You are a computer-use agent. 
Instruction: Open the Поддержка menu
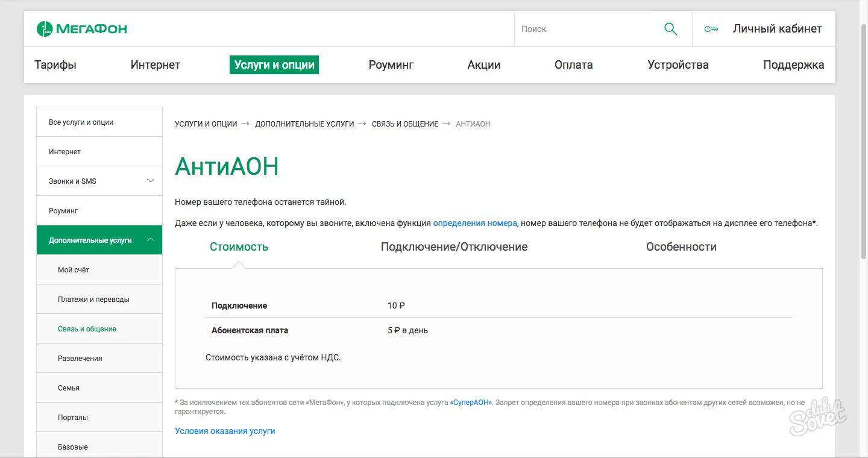point(794,64)
